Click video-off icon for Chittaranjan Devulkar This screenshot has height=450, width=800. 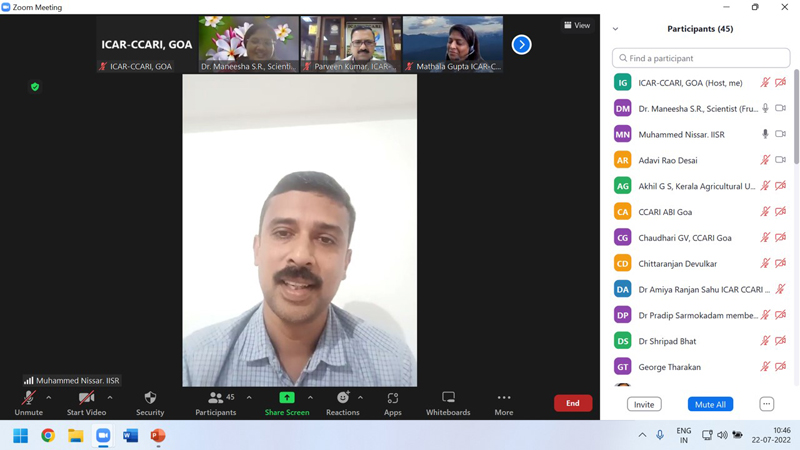click(781, 263)
